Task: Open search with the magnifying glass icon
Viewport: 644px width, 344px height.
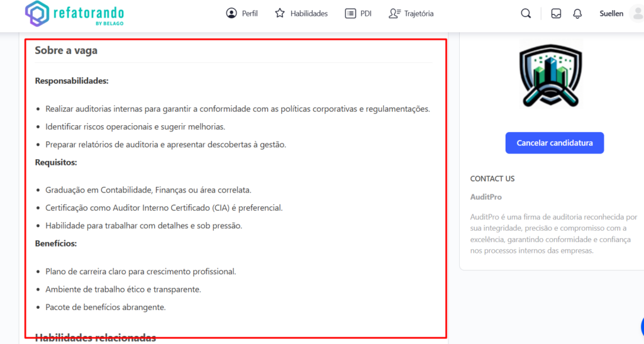Action: click(526, 14)
